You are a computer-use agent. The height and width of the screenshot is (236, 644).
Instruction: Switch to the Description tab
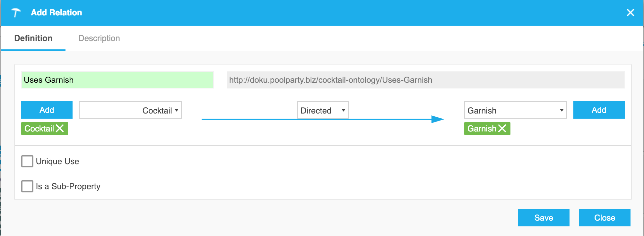pos(99,38)
